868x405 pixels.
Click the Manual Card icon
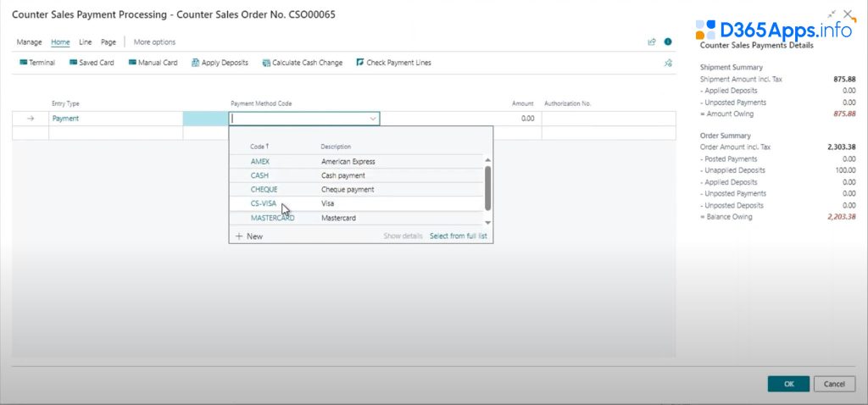tap(132, 63)
